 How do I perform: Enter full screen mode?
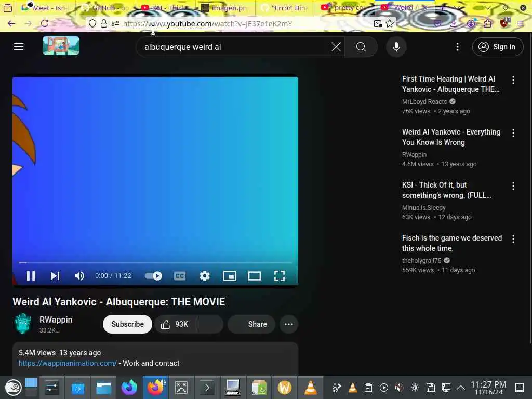[x=279, y=276]
